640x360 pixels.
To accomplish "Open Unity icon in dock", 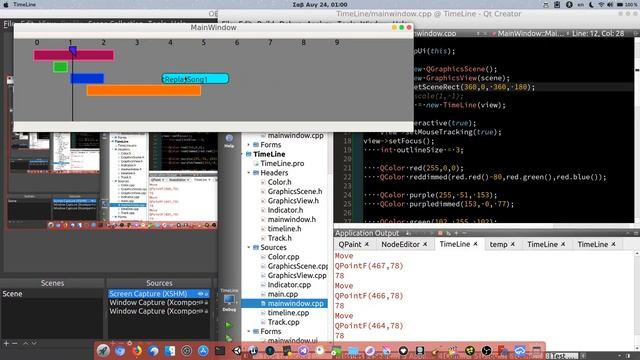I will (237, 350).
